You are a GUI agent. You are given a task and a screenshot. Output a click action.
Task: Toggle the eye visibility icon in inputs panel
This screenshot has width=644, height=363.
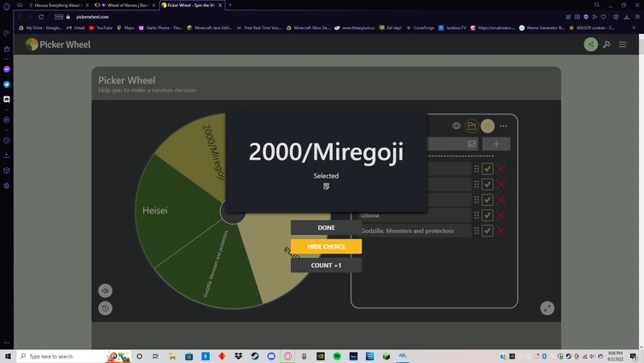click(456, 126)
